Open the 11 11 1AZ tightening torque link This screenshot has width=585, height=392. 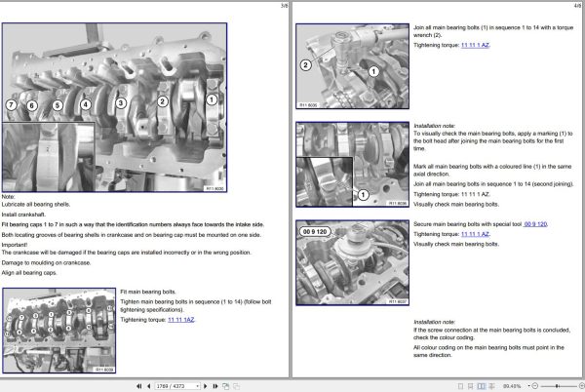coord(181,320)
